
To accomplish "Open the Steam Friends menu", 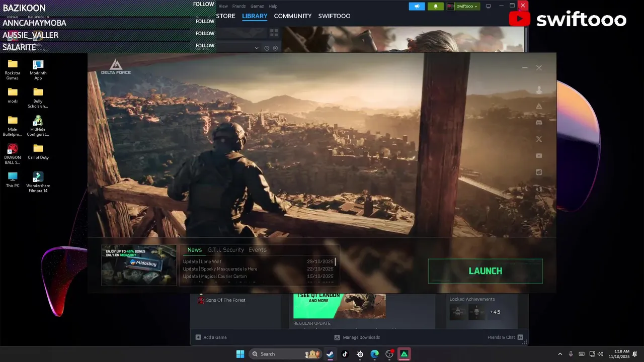I will click(239, 6).
